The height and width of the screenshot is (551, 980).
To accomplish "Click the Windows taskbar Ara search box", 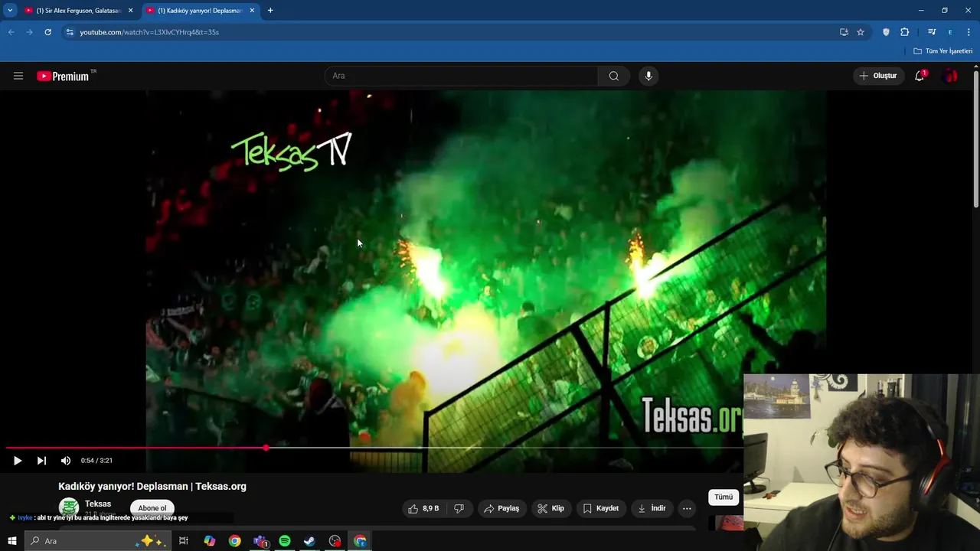I will pos(98,541).
